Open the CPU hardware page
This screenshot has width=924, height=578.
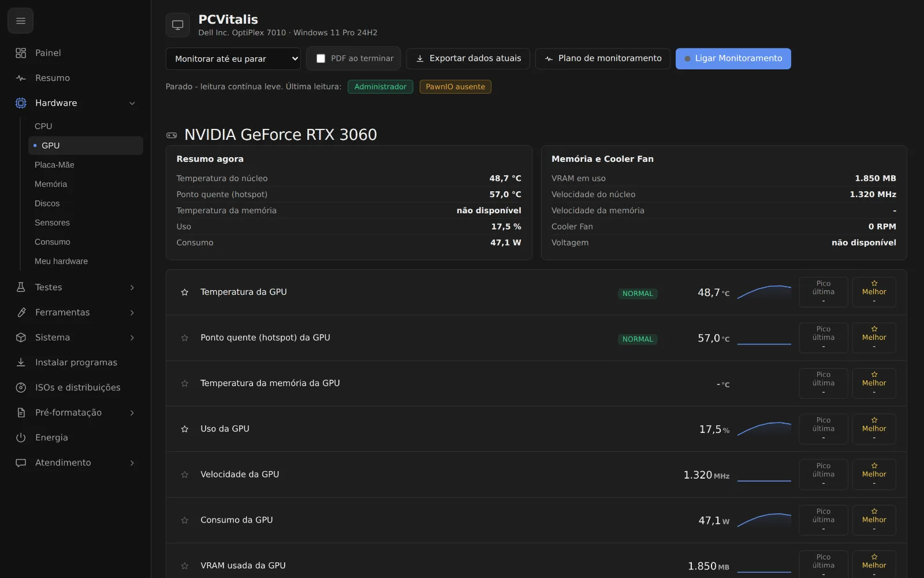(85, 126)
